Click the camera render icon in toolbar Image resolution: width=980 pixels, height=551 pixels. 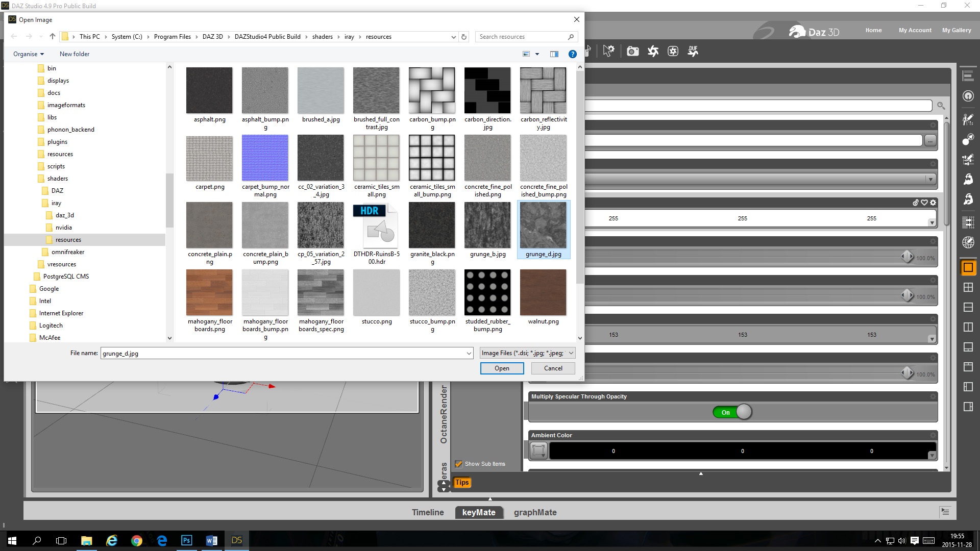click(x=632, y=51)
